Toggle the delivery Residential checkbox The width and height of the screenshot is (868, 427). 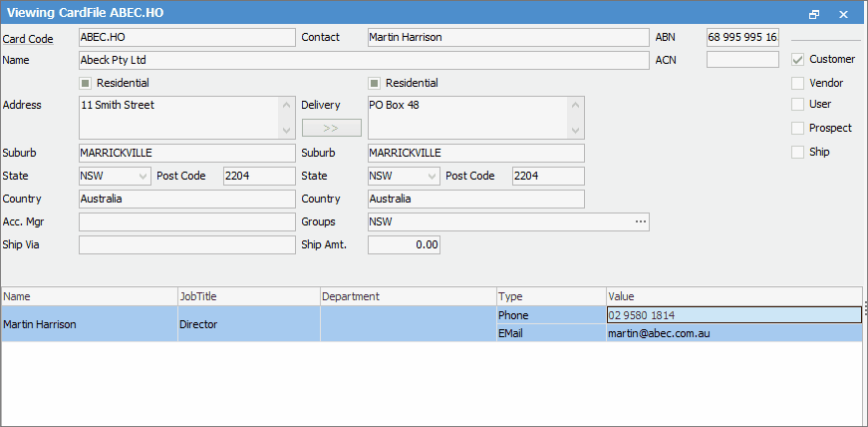(x=375, y=83)
